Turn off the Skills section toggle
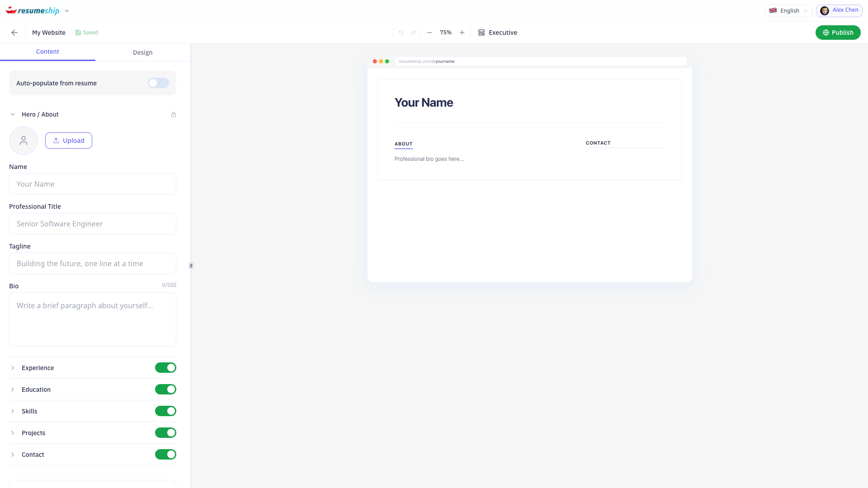Screen dimensions: 868x488 165,411
